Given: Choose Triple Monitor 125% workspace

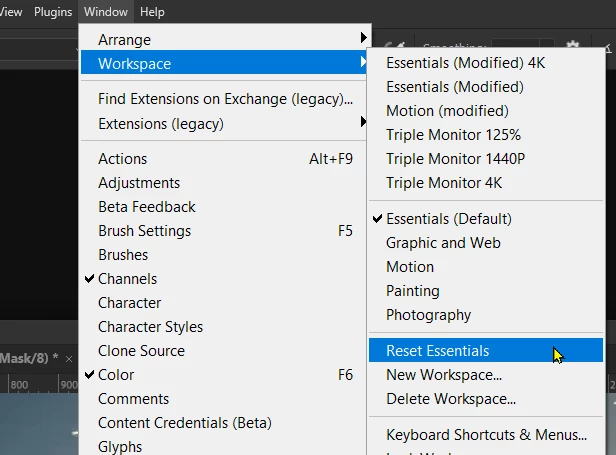Looking at the screenshot, I should click(x=486, y=135).
